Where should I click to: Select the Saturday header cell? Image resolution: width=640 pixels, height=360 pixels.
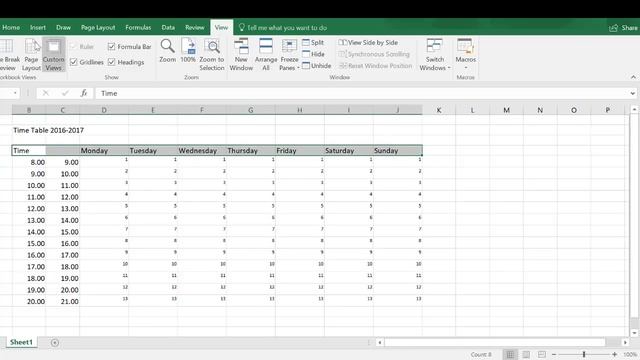tap(349, 151)
